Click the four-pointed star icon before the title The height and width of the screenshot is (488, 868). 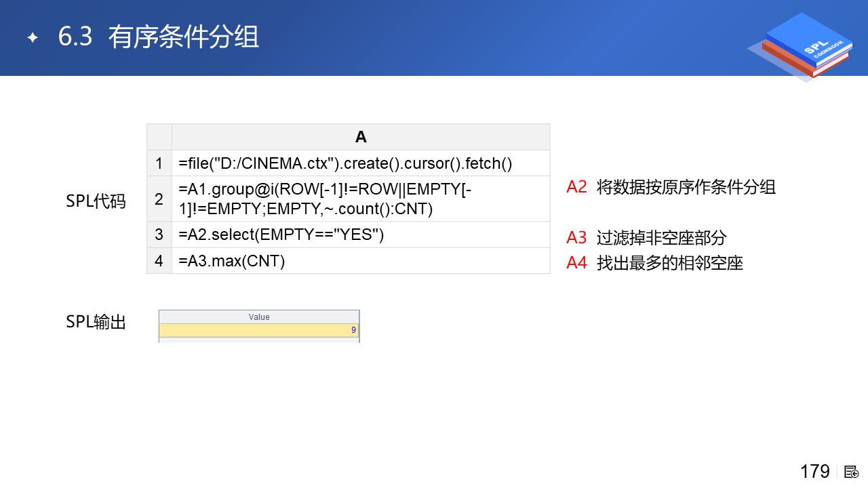[x=32, y=38]
